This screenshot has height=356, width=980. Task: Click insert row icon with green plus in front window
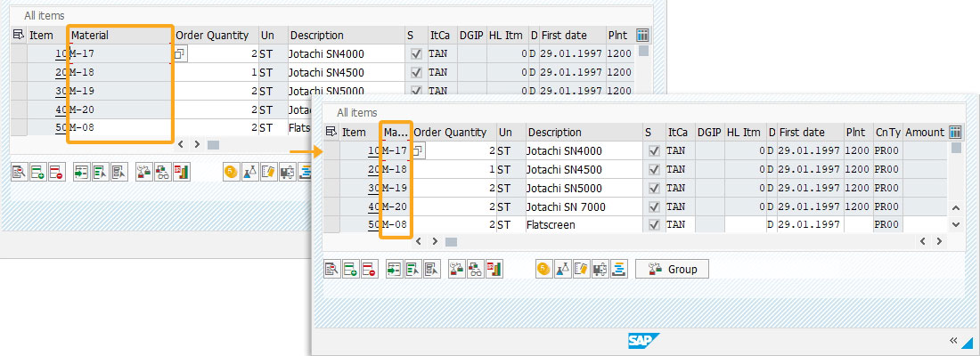(x=351, y=269)
